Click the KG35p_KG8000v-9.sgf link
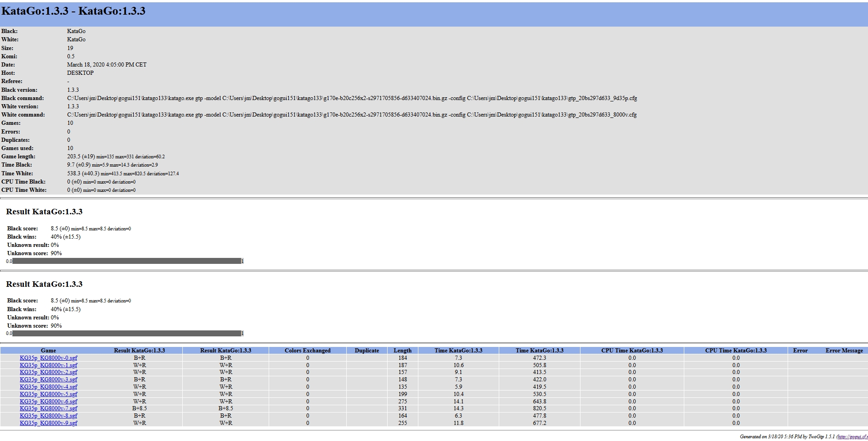The image size is (868, 441). [x=48, y=423]
